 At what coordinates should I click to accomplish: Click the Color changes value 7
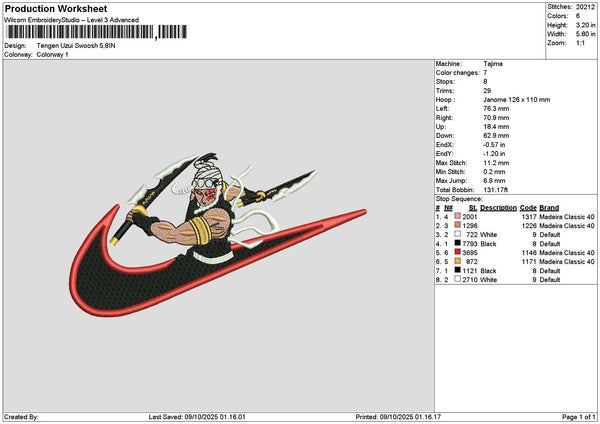point(485,73)
